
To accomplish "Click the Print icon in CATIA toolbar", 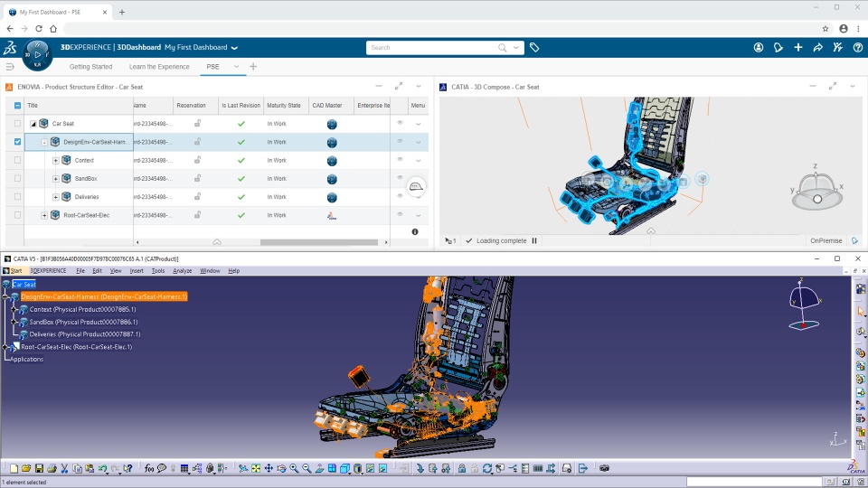I will coord(52,469).
